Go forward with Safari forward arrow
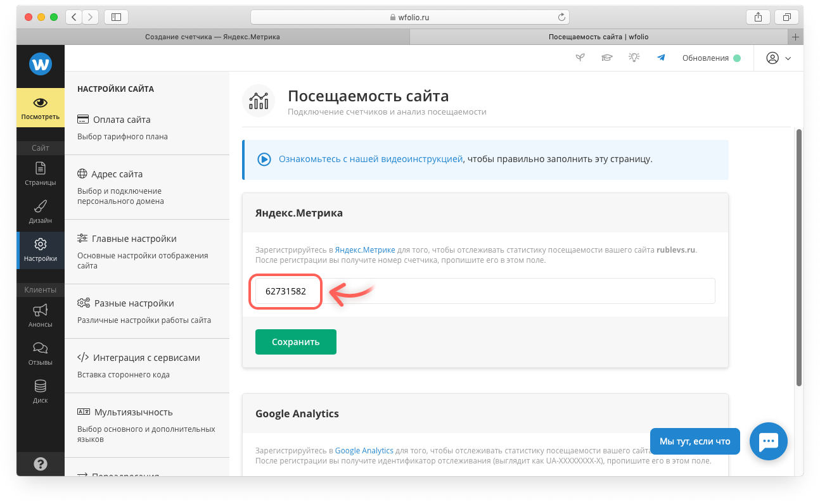This screenshot has width=820, height=504. click(91, 17)
